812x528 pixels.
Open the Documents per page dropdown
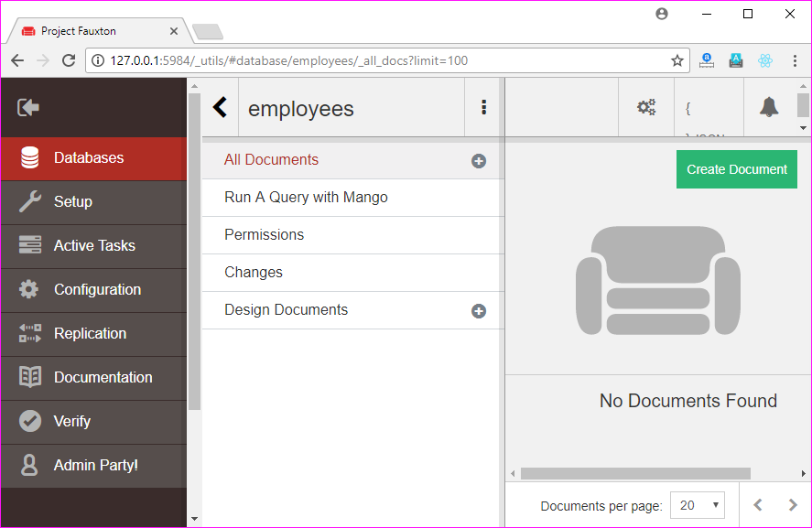click(x=698, y=505)
